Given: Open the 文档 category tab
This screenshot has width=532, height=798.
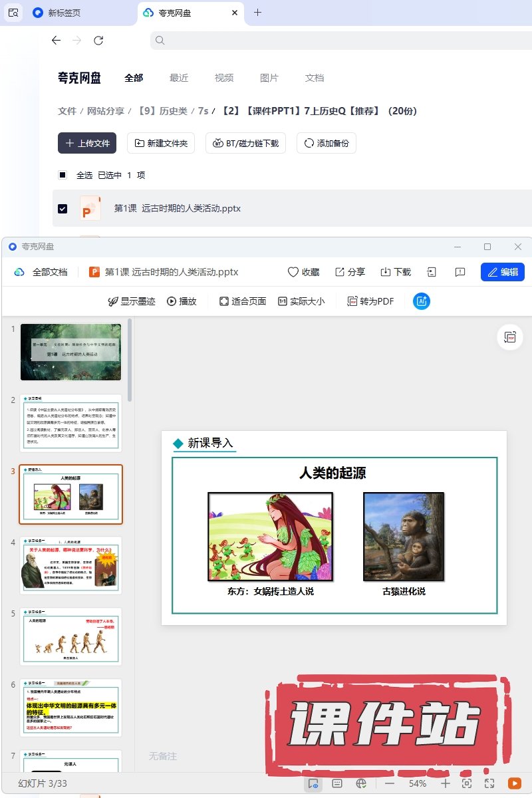Looking at the screenshot, I should click(x=314, y=78).
